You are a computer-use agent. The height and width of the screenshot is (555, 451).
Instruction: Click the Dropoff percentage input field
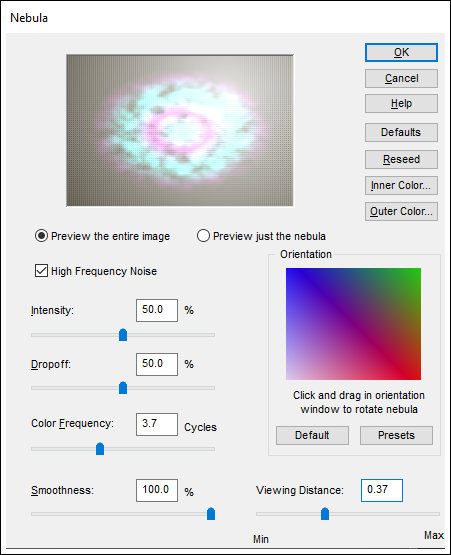click(x=157, y=364)
